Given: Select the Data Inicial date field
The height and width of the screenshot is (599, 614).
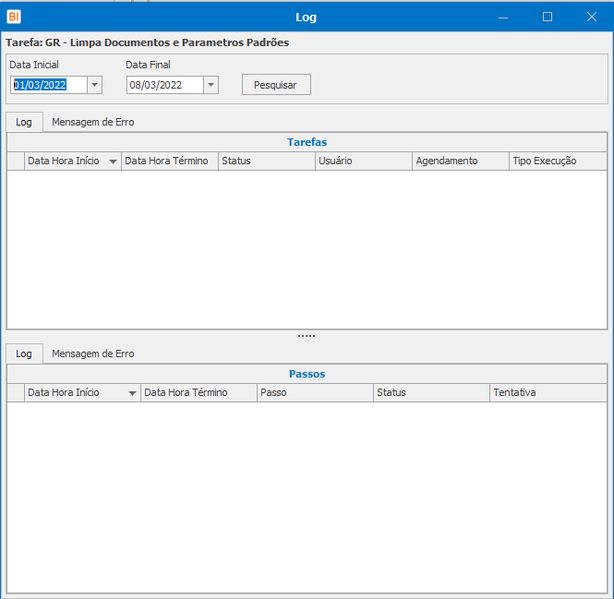Looking at the screenshot, I should (x=49, y=85).
